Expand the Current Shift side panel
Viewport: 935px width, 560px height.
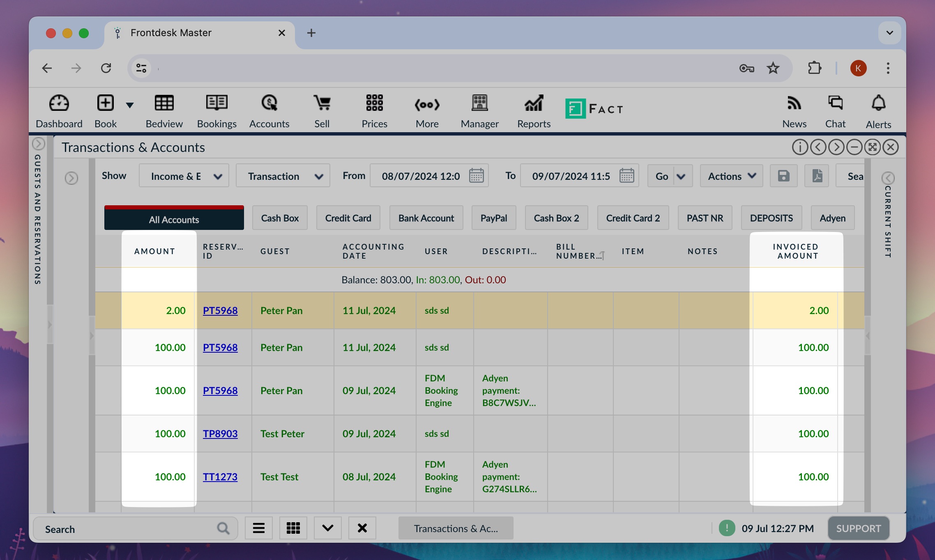click(888, 178)
